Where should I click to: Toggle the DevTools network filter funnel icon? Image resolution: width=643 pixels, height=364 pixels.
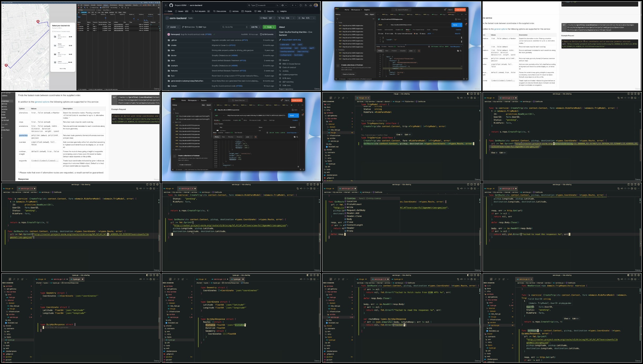[85, 8]
